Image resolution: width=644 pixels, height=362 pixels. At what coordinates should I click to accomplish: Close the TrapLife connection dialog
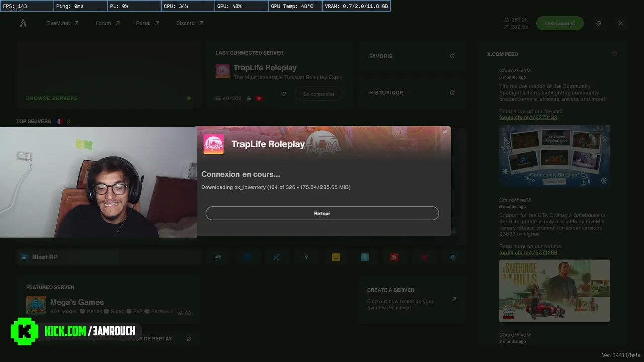click(x=445, y=132)
